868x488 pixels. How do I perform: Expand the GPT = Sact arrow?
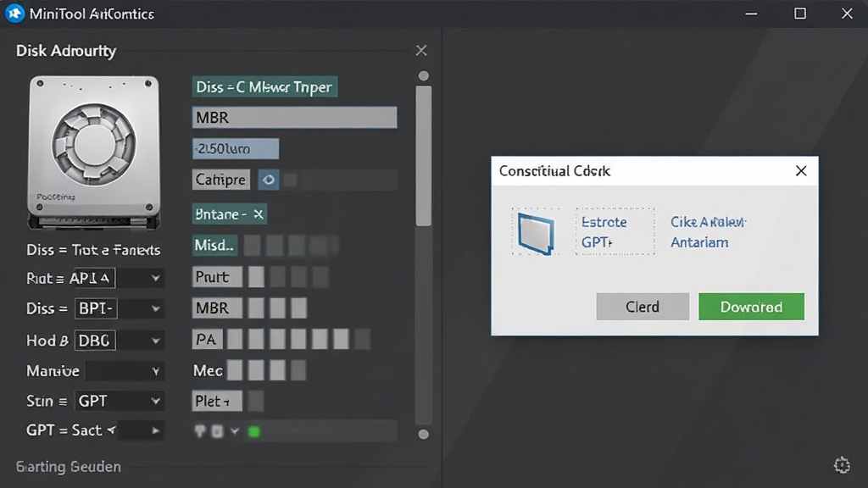click(x=156, y=430)
